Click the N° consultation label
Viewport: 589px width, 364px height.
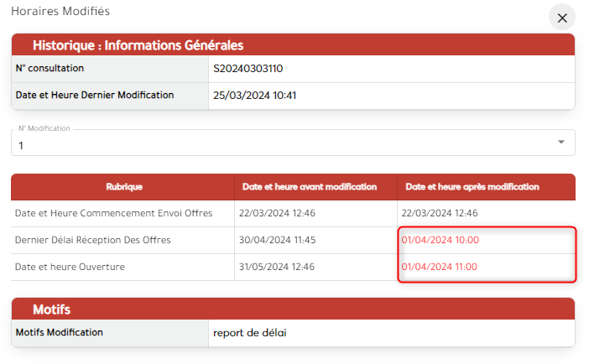point(50,68)
